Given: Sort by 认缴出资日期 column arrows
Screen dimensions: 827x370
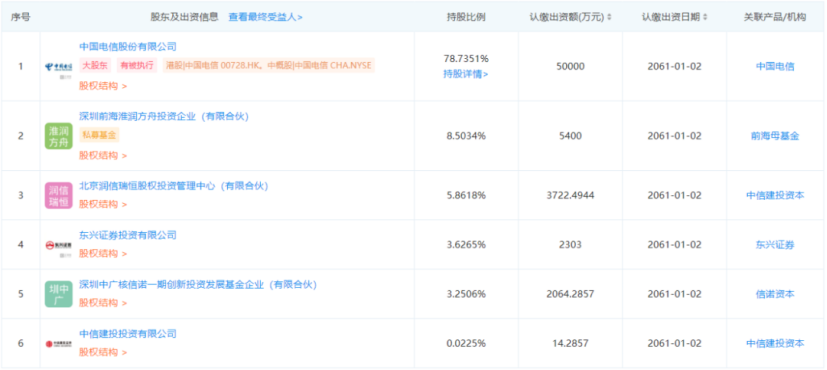Looking at the screenshot, I should tap(705, 17).
